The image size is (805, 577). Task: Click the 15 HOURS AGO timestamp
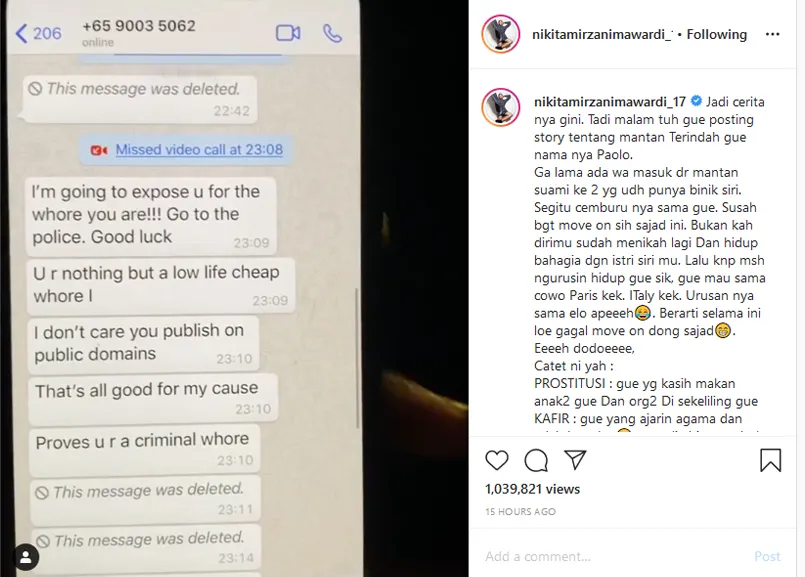[521, 512]
